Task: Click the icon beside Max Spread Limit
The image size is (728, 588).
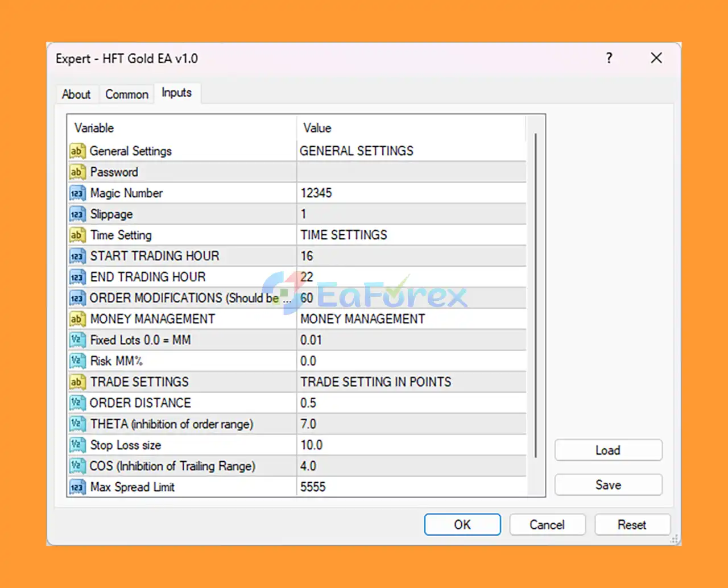Action: [77, 487]
